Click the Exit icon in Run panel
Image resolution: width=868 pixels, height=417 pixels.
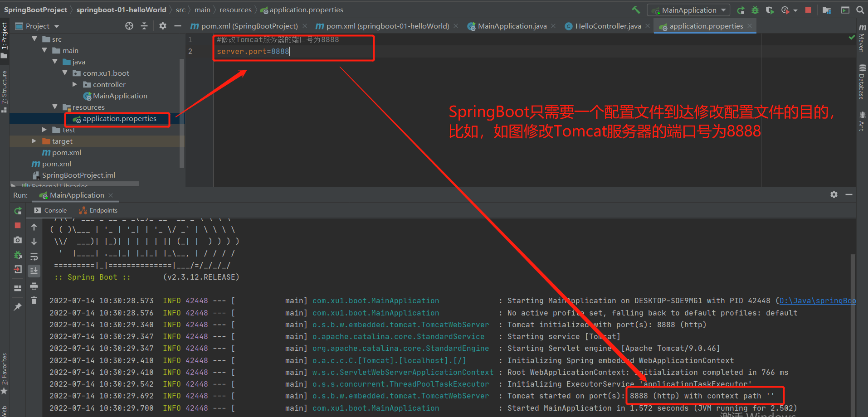tap(18, 269)
